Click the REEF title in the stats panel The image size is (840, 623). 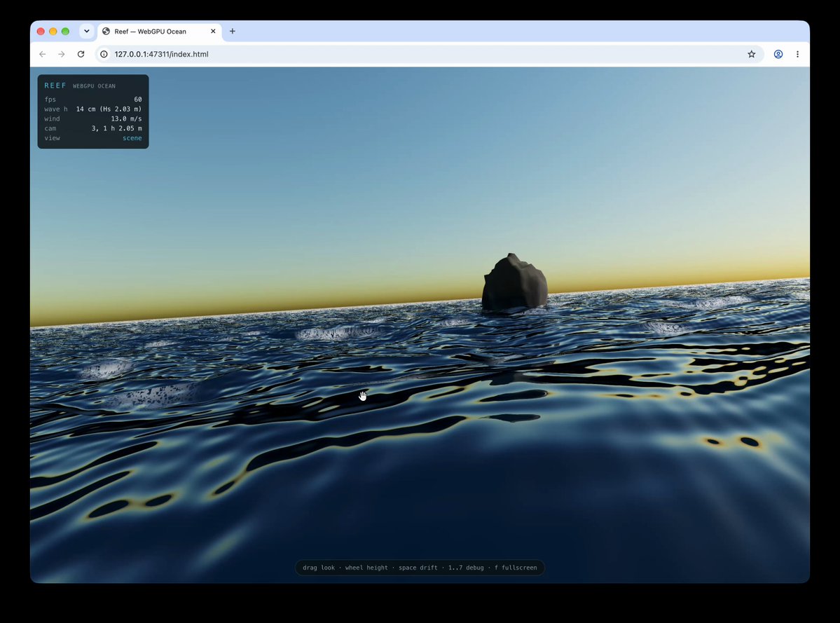coord(55,85)
